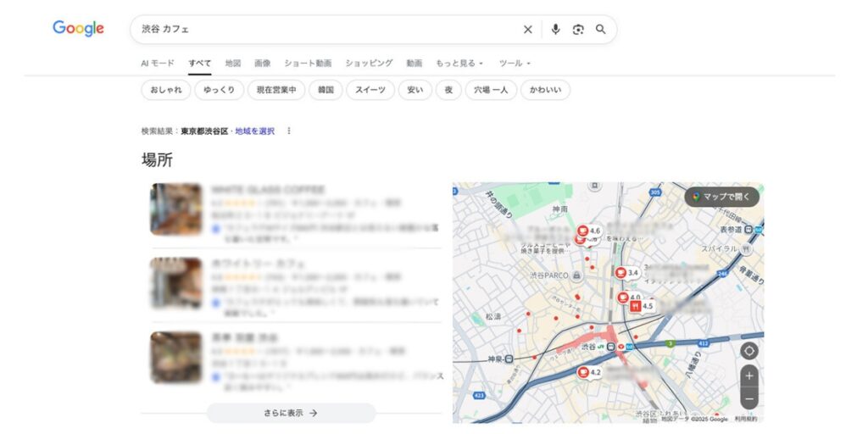Image resolution: width=868 pixels, height=434 pixels.
Task: Open the ツール dropdown
Action: coord(515,64)
